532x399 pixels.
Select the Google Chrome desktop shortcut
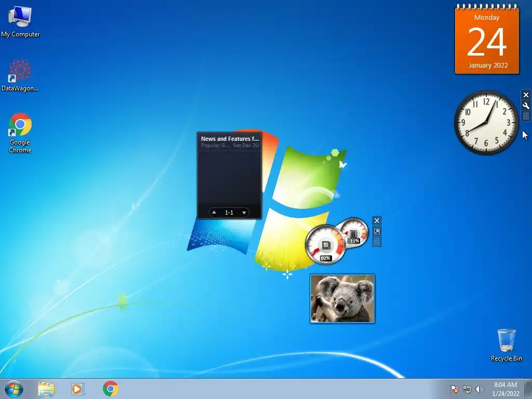pos(20,133)
